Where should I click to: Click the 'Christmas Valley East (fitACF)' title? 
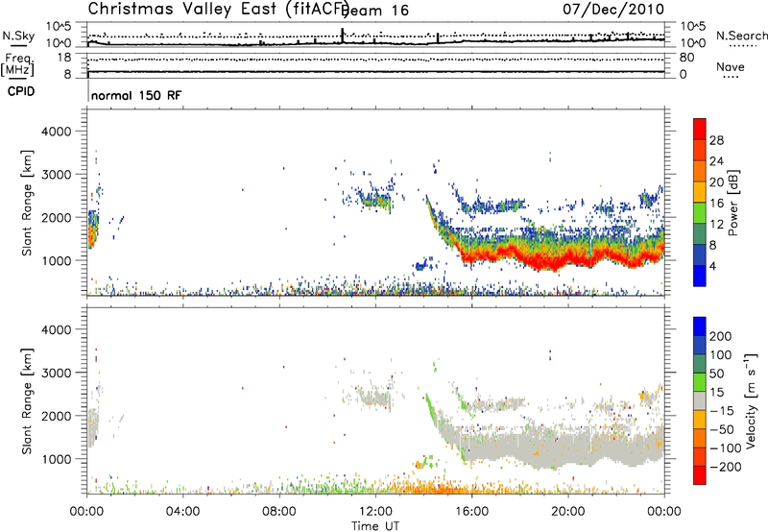(218, 10)
